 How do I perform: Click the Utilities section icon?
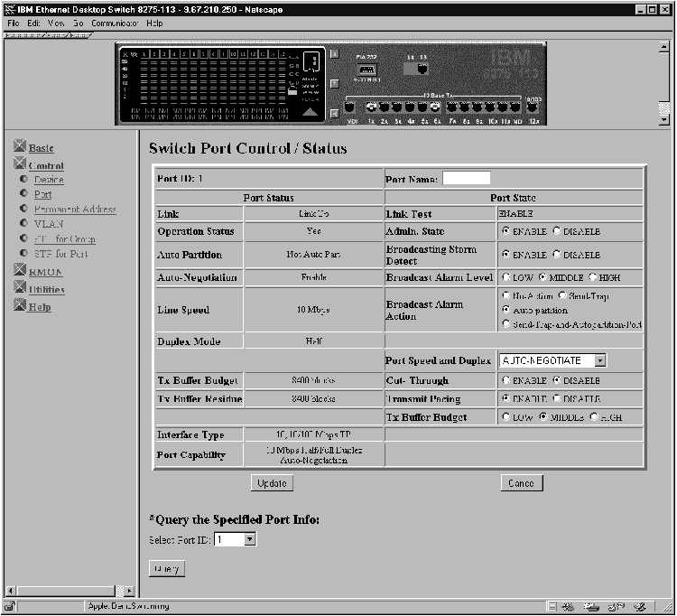(x=20, y=288)
